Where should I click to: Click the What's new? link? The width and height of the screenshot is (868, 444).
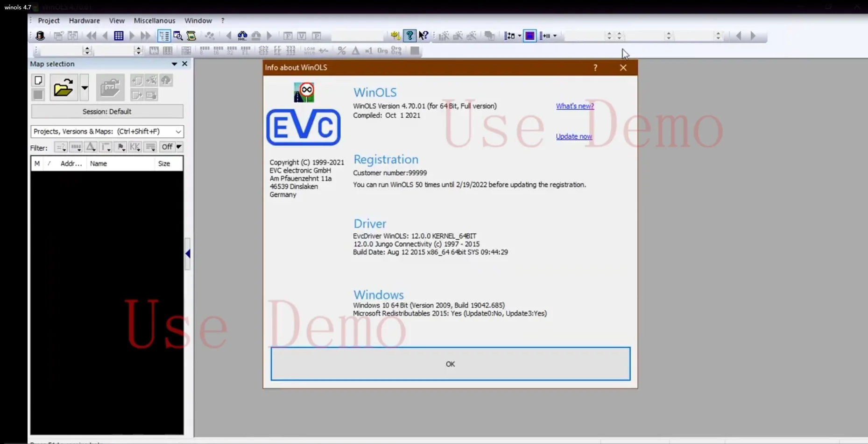[x=575, y=106]
